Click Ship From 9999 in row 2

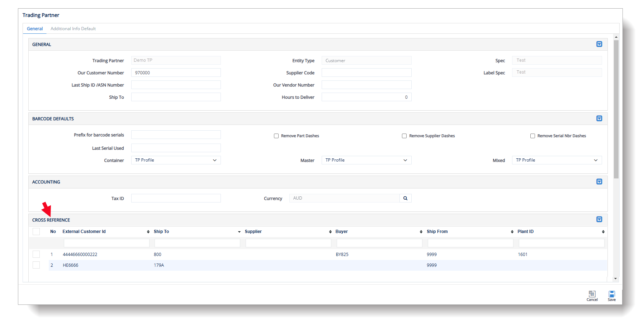click(432, 265)
